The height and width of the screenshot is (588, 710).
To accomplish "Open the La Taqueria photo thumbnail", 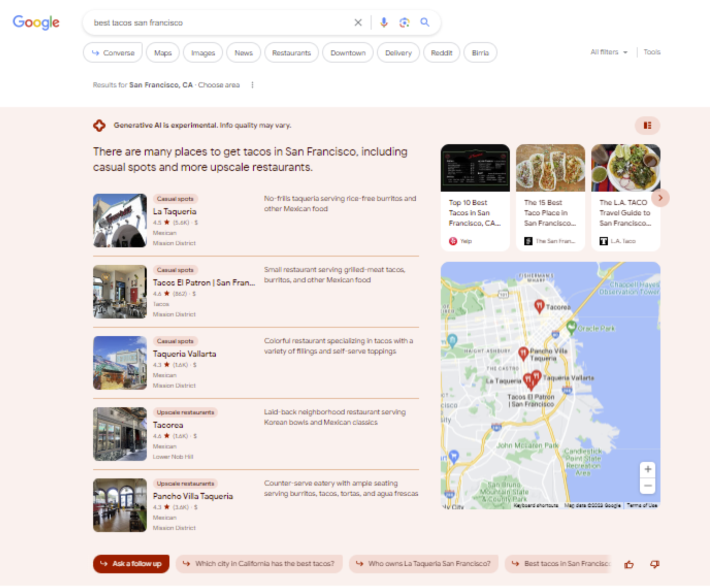I will coord(120,220).
